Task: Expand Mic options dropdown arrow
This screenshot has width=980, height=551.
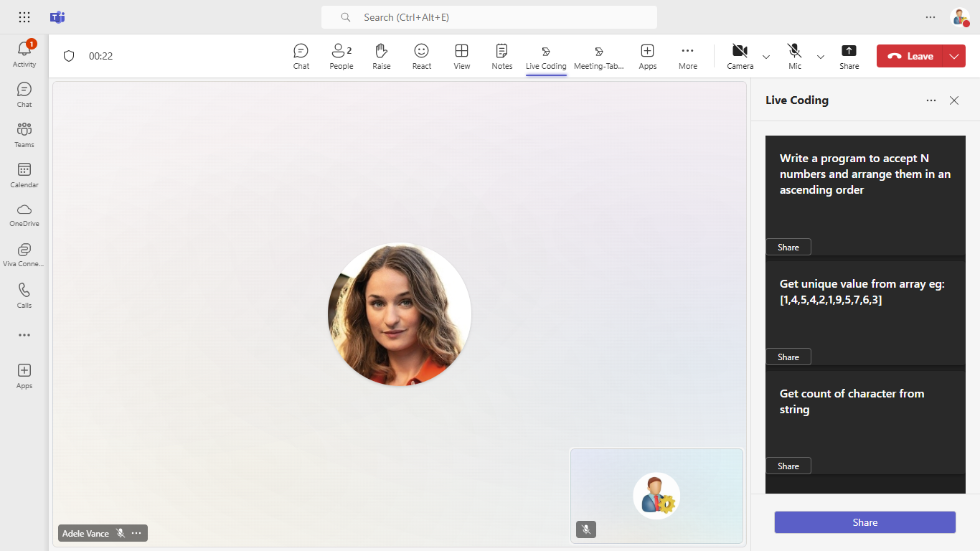Action: (821, 57)
